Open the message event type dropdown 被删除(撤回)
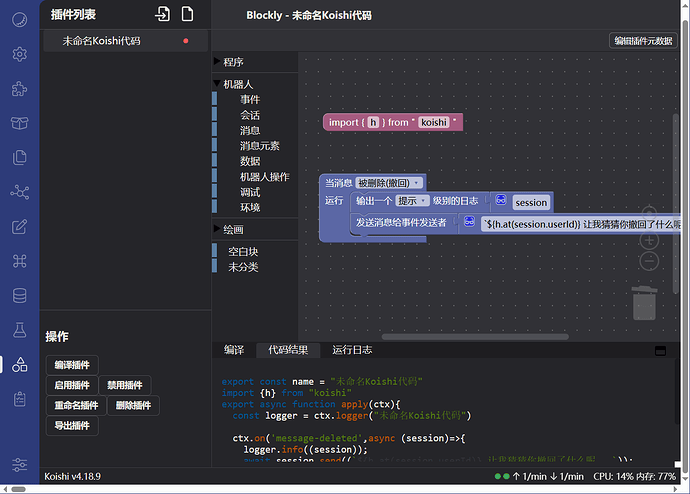This screenshot has width=690, height=494. click(x=389, y=183)
